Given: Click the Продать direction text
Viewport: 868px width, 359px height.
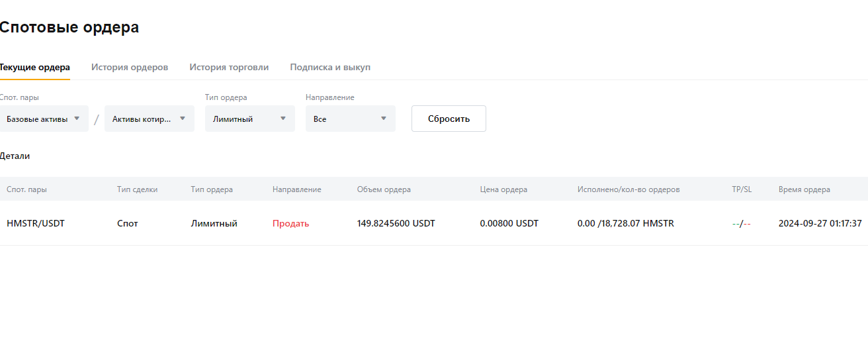Looking at the screenshot, I should 290,223.
